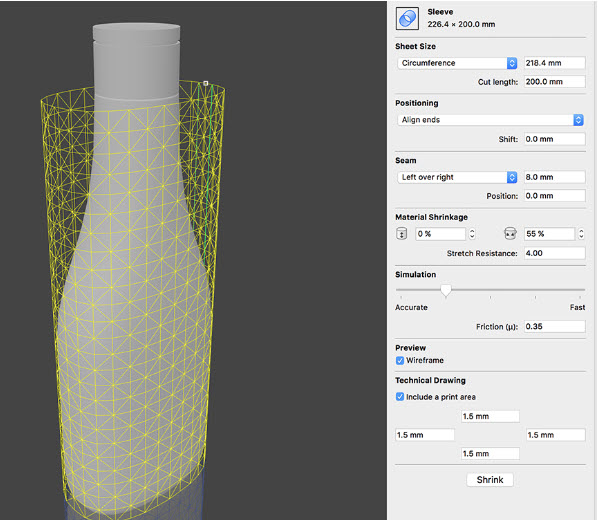Click the Shrink button
598x520 pixels.
[x=490, y=480]
